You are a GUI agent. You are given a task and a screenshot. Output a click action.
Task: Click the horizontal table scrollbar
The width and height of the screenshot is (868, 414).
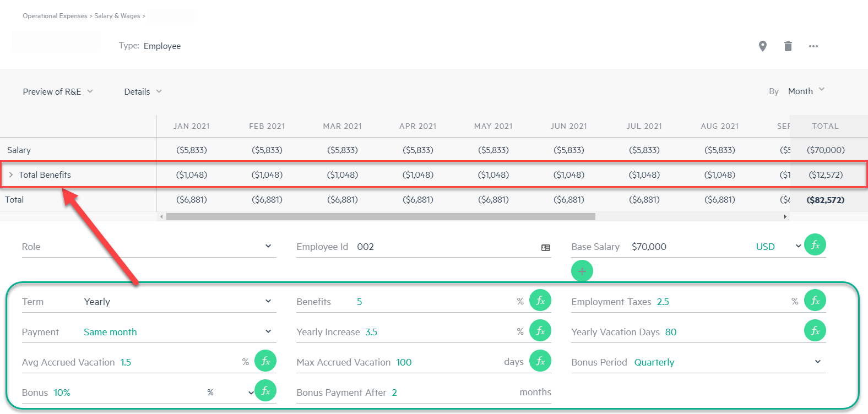[380, 217]
